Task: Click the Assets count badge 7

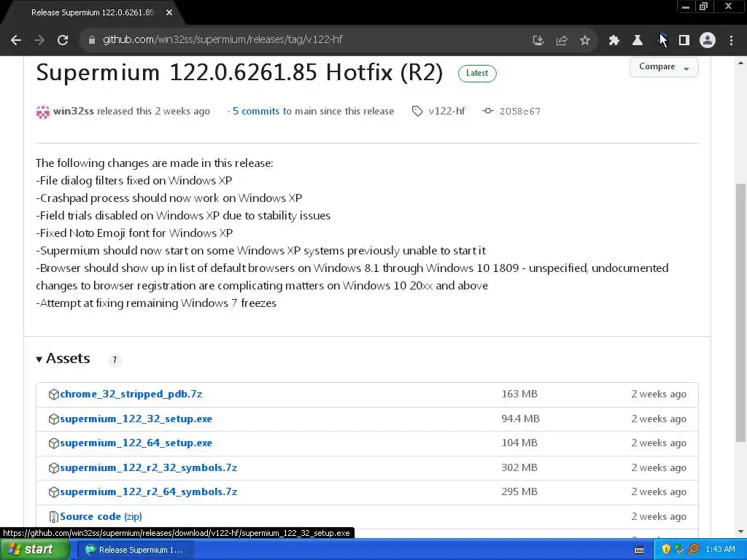Action: click(115, 360)
